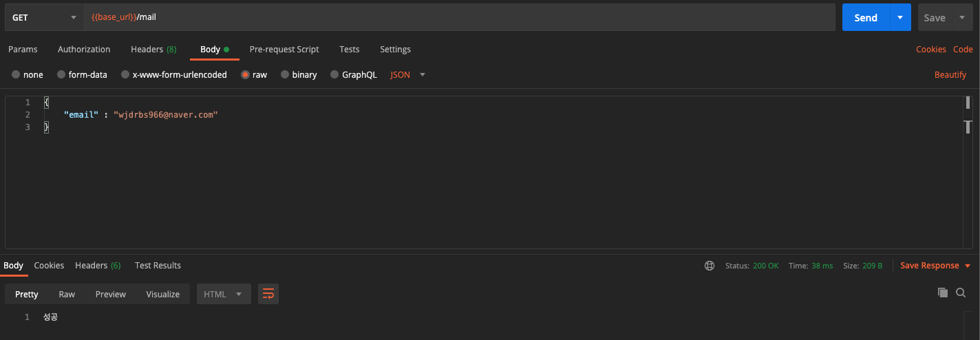Open the GET method dropdown

[x=44, y=17]
